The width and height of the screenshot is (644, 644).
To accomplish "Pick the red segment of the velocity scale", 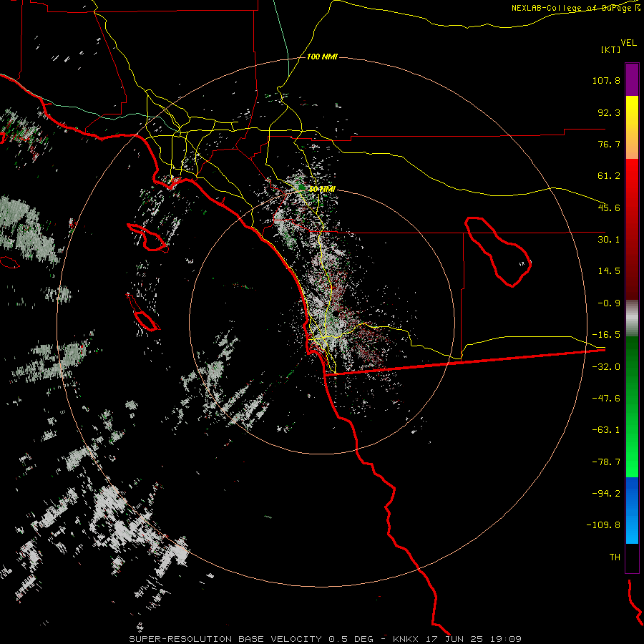I will click(x=632, y=229).
